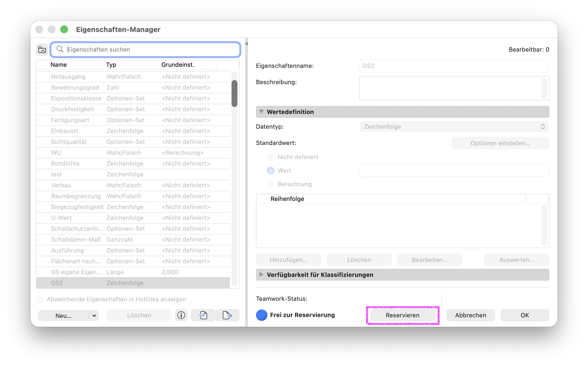
Task: Select the Schalldämm-Maß row
Action: (133, 240)
